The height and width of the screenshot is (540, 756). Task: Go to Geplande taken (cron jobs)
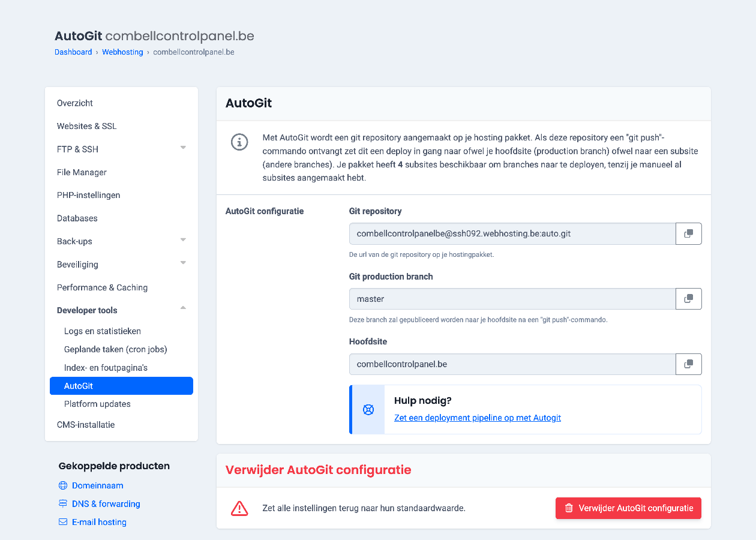[x=115, y=349]
